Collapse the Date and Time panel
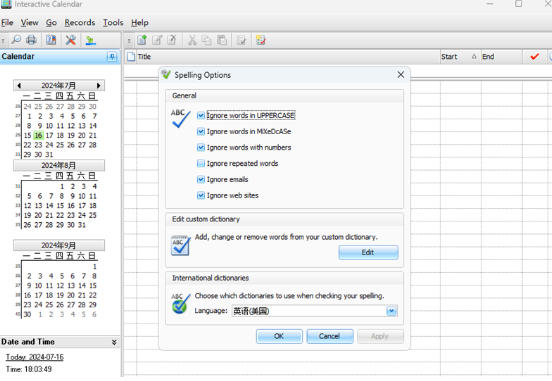Screen dimensions: 552x381 pyautogui.click(x=114, y=342)
